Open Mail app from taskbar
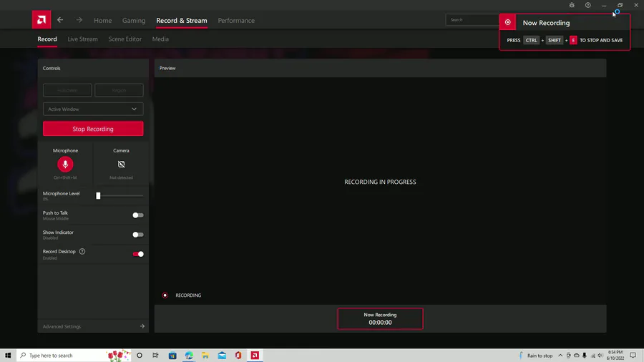The width and height of the screenshot is (644, 362). click(222, 355)
